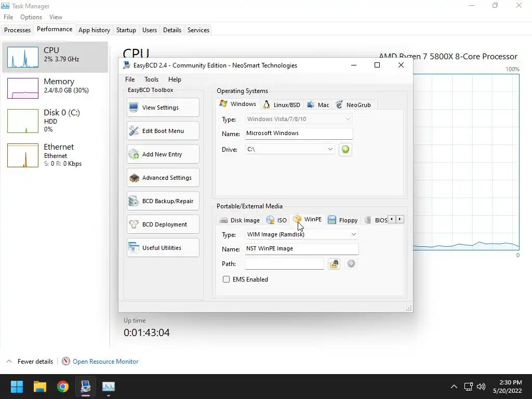The width and height of the screenshot is (532, 399).
Task: Click the empty Path input field
Action: (x=284, y=263)
